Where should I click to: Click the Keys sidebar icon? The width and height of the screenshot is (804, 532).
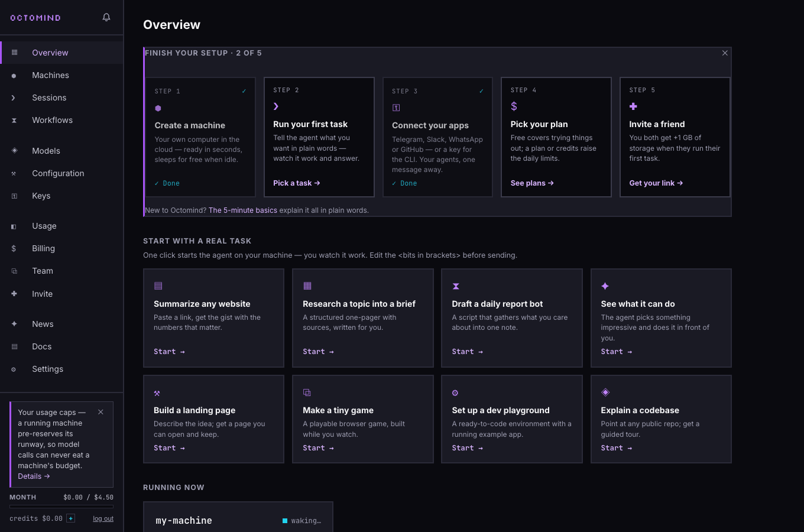[x=14, y=196]
